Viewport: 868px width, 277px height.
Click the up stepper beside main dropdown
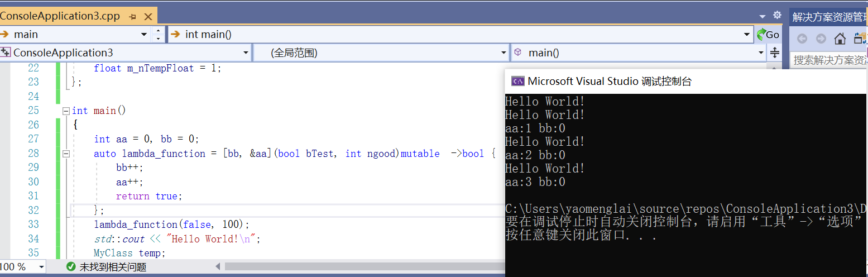coord(159,31)
